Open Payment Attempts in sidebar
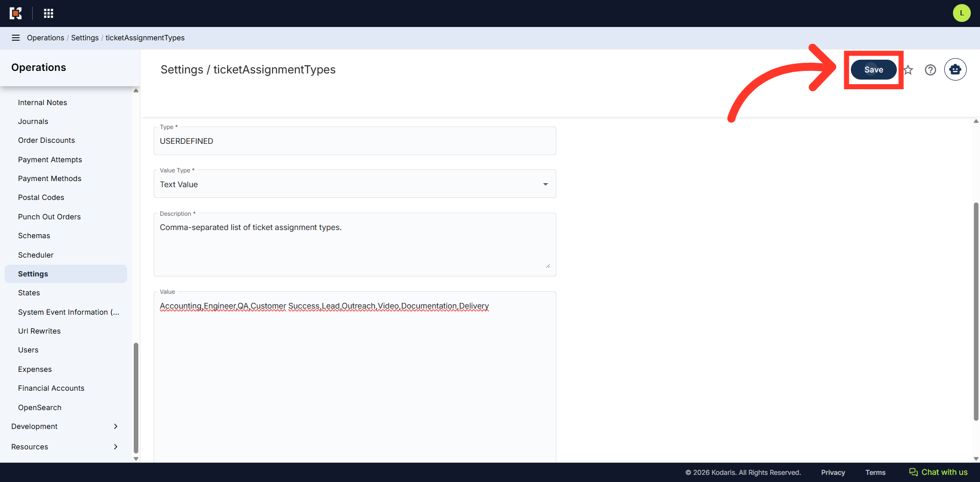Viewport: 980px width, 482px height. (50, 160)
